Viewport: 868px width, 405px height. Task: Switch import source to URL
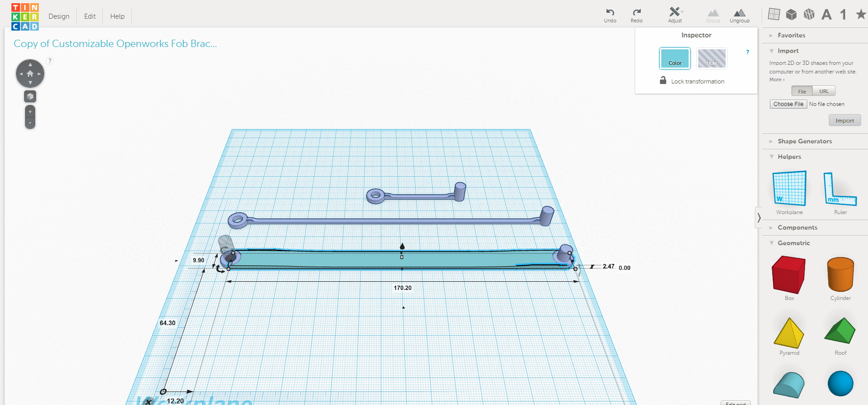point(824,91)
